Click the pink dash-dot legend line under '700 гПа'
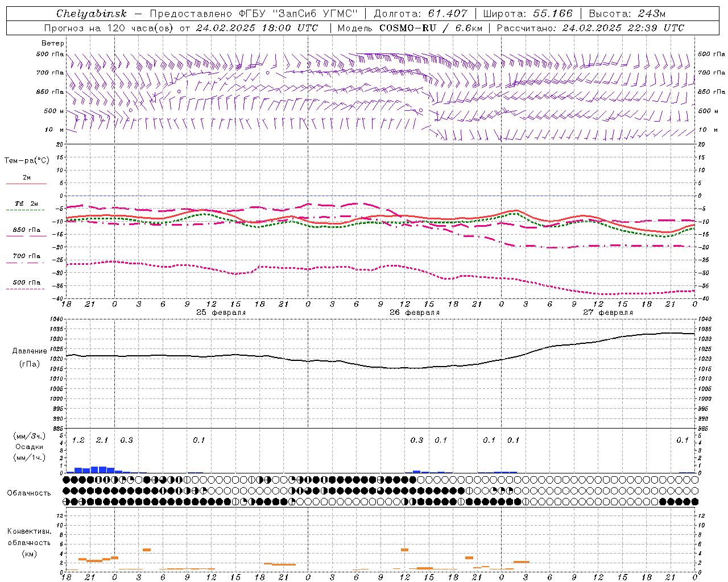728x582 pixels. 25,263
